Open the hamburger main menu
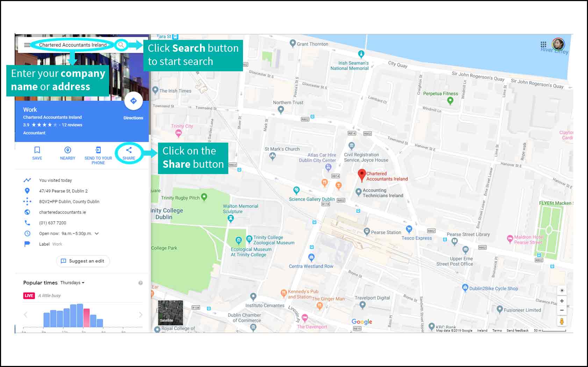Image resolution: width=588 pixels, height=367 pixels. pos(27,45)
